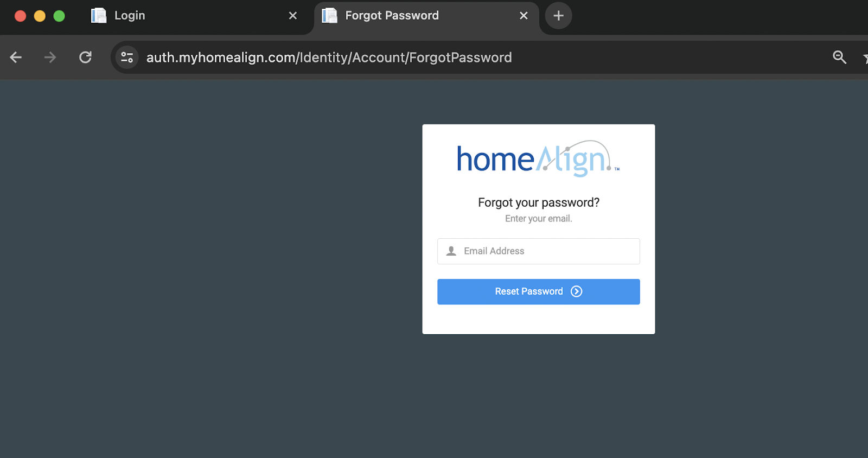Click the circular arrow icon on Reset Password
The height and width of the screenshot is (458, 868).
576,291
